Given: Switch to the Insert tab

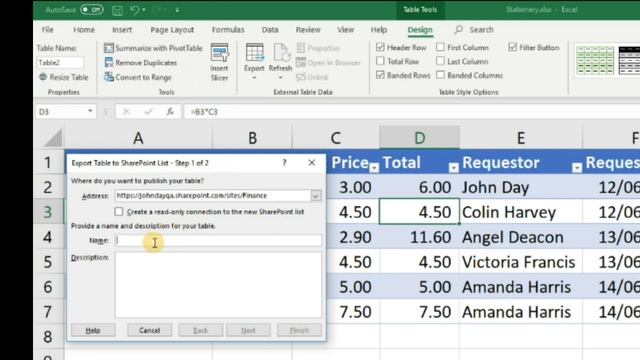Looking at the screenshot, I should tap(122, 29).
